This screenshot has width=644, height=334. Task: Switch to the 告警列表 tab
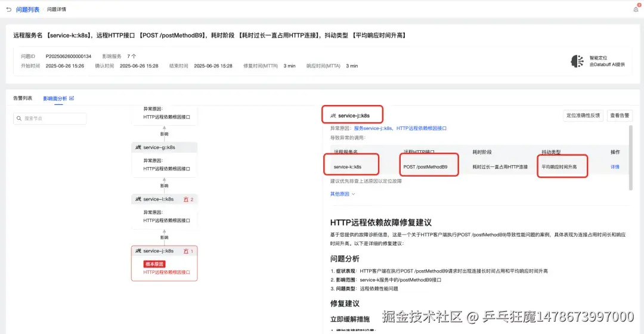coord(23,98)
